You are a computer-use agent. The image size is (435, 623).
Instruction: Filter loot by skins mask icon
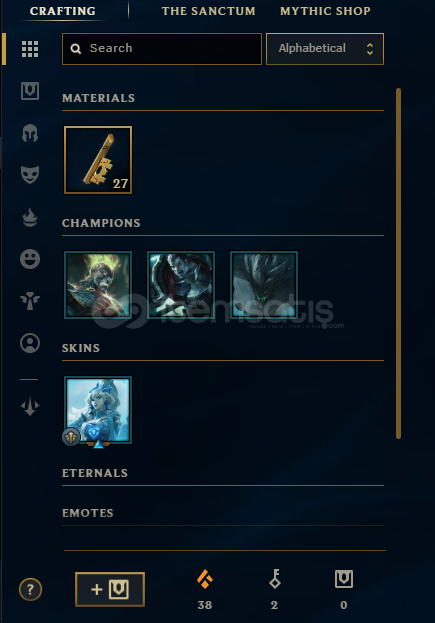click(30, 175)
